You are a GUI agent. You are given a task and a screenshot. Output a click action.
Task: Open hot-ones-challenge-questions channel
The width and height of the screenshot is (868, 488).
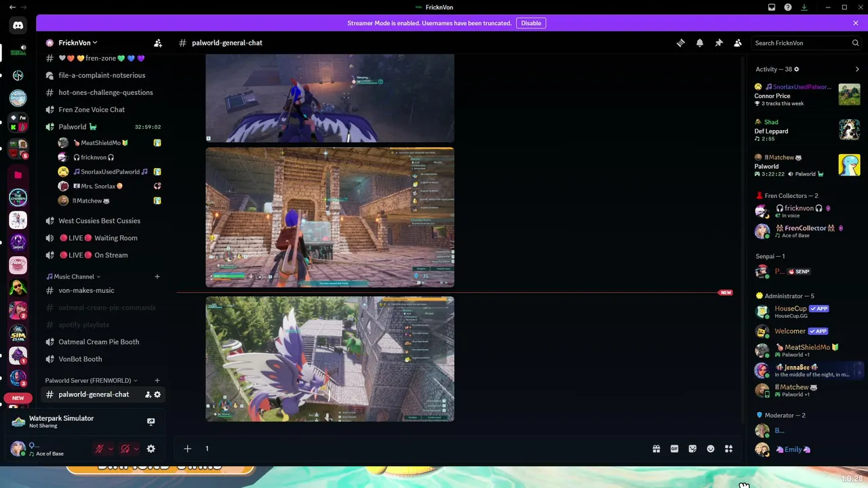[103, 92]
